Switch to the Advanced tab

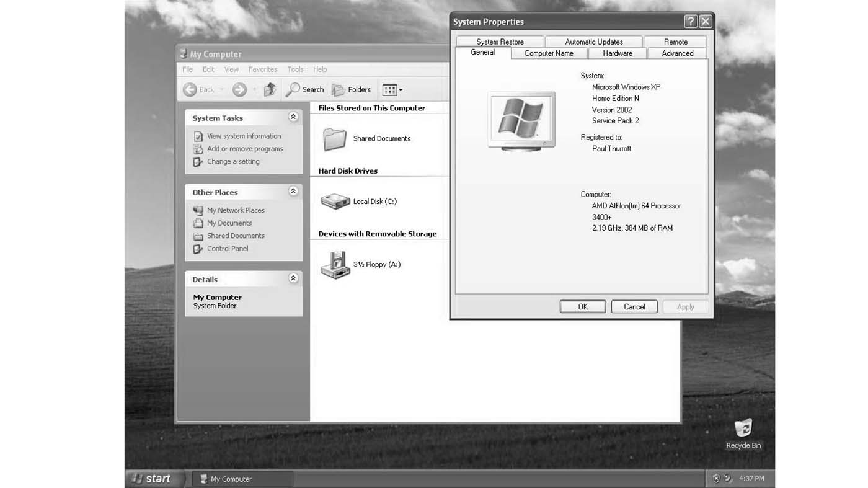coord(678,53)
